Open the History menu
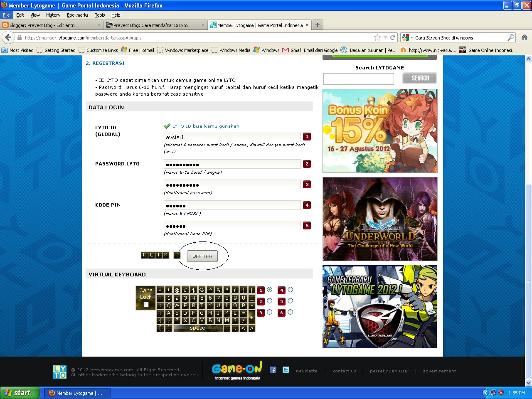The width and height of the screenshot is (532, 399). pyautogui.click(x=53, y=15)
